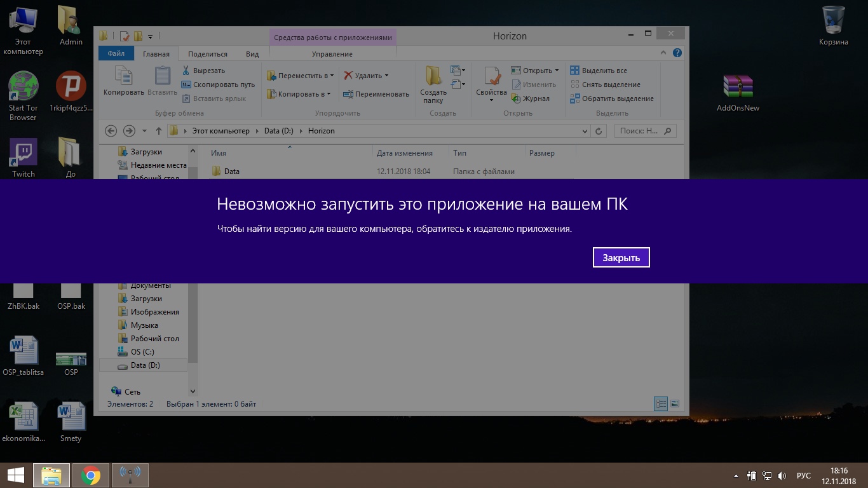Select Data (D:) in navigation pane

[145, 365]
